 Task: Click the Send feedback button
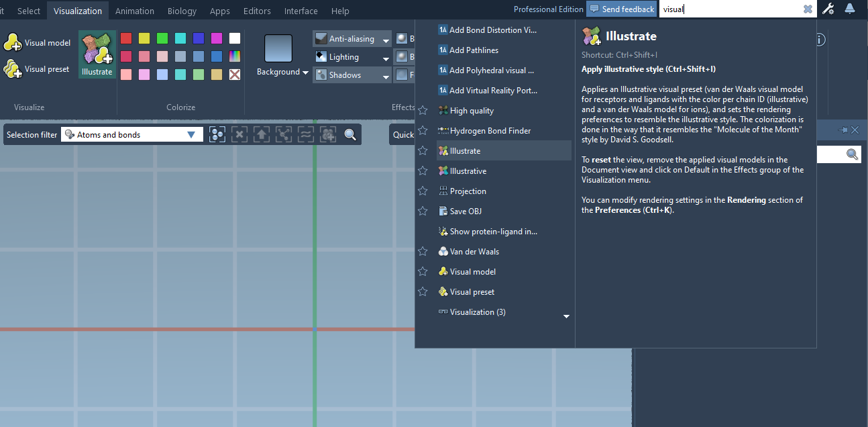point(621,9)
